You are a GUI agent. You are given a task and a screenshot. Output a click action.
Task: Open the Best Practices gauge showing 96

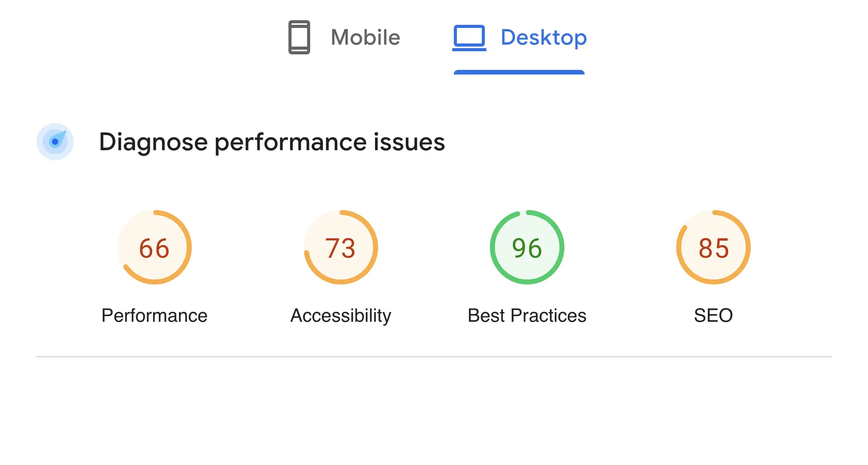click(527, 248)
